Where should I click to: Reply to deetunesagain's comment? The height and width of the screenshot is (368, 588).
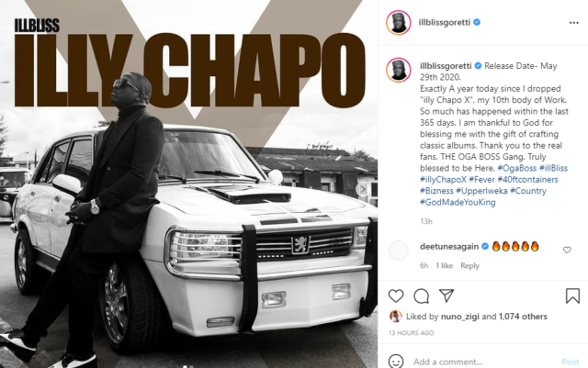pos(469,266)
